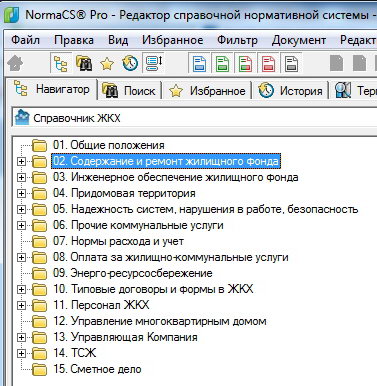Switch to the Избранное tab
Image resolution: width=377 pixels, height=386 pixels.
point(207,91)
